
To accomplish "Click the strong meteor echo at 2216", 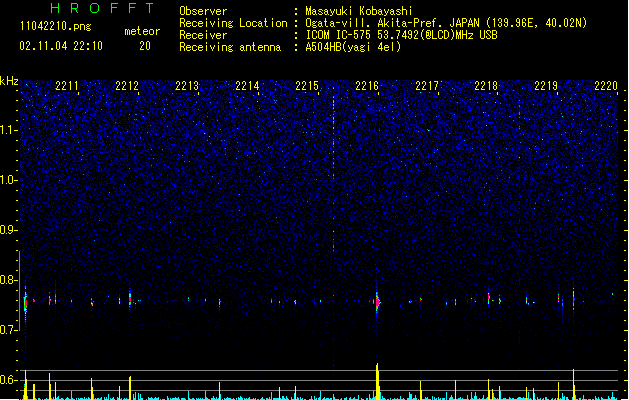I will 377,301.
